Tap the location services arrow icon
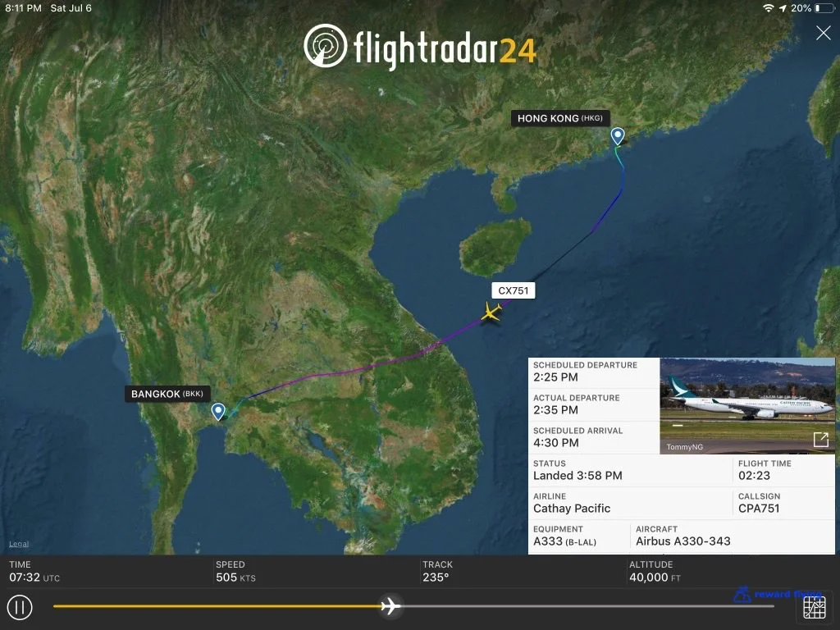840x630 pixels. (783, 8)
